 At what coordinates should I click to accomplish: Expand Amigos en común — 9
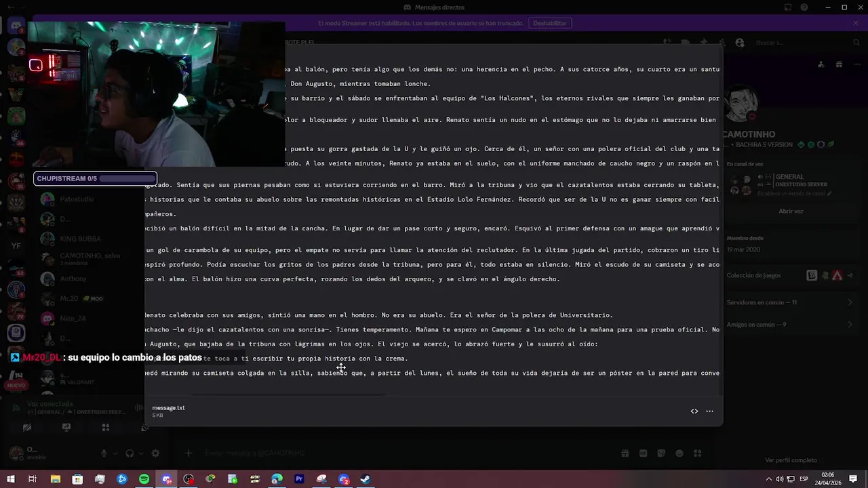pyautogui.click(x=790, y=325)
